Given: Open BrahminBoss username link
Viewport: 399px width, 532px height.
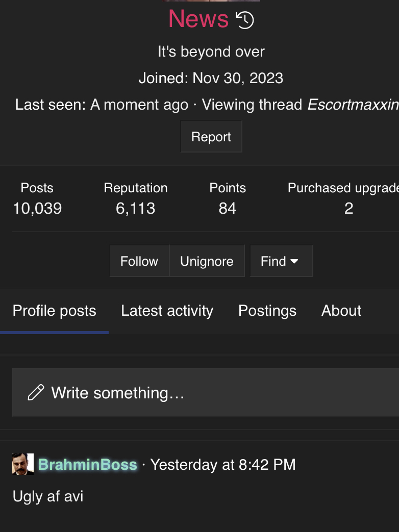Looking at the screenshot, I should click(x=88, y=465).
